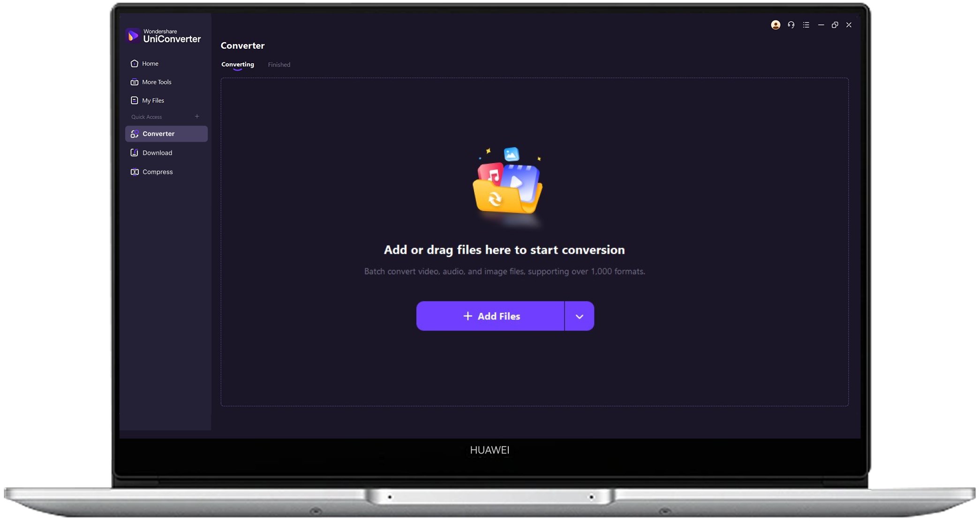Add a Quick Access item with the plus icon
980x522 pixels.
pyautogui.click(x=197, y=116)
